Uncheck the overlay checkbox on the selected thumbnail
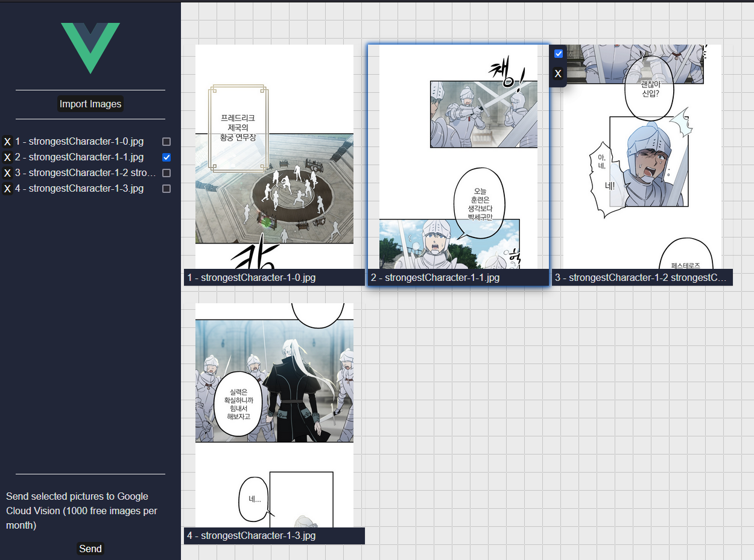Screen dimensions: 754x560 [x=559, y=54]
